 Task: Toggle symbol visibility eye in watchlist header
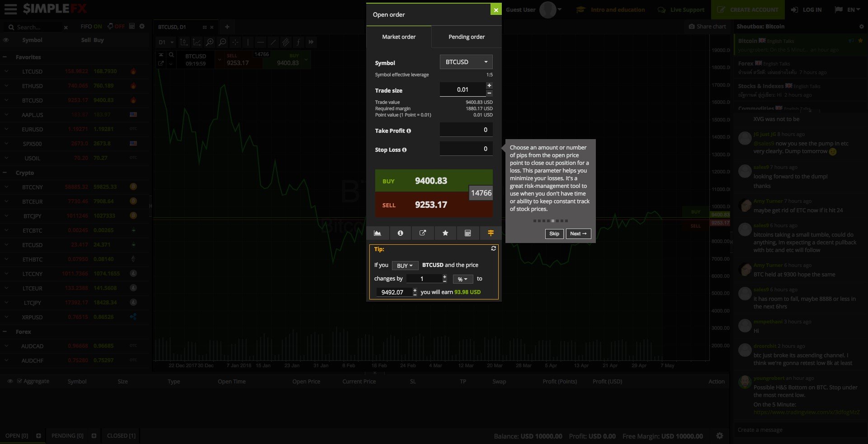click(x=6, y=40)
